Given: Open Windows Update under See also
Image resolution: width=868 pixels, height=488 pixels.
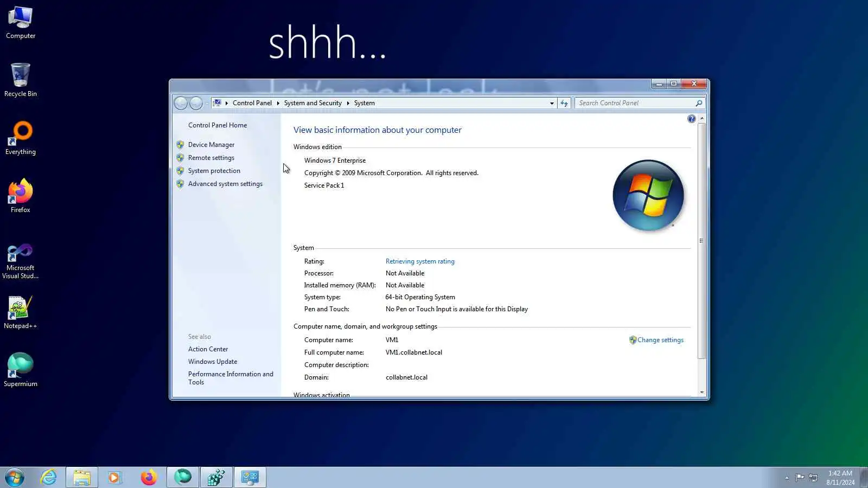Looking at the screenshot, I should tap(213, 362).
